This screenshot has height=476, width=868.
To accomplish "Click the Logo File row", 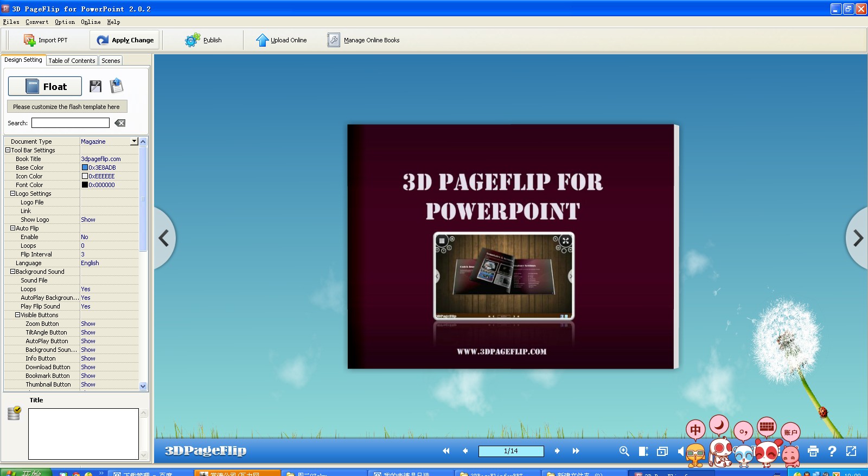I will point(71,202).
